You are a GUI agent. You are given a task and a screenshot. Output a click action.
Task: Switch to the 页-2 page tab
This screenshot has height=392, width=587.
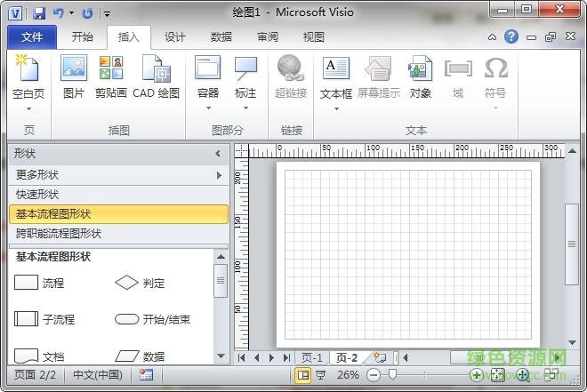click(x=347, y=358)
